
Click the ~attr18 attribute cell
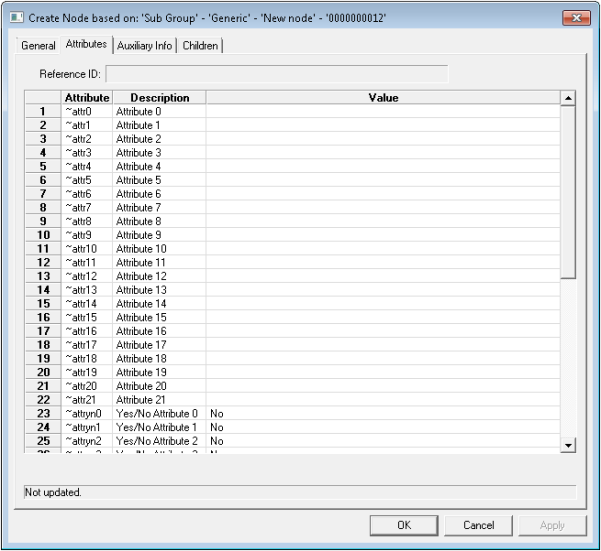[x=87, y=358]
